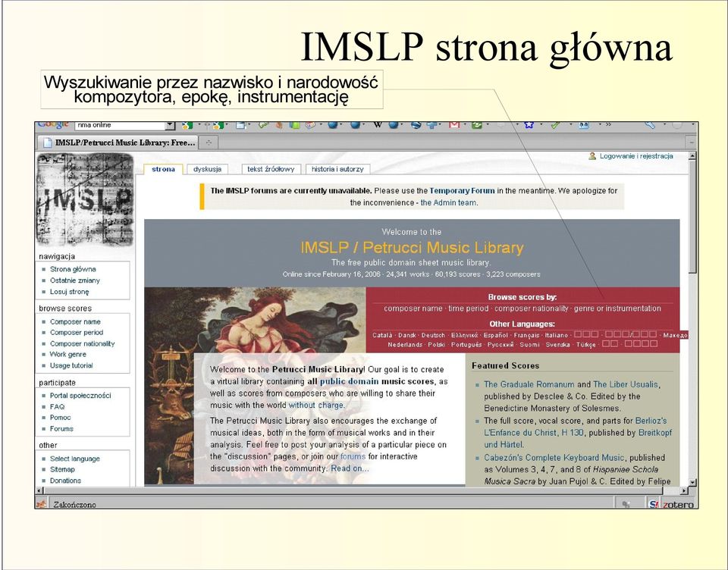Click the orange icon left of Zakończono
Image resolution: width=728 pixels, height=570 pixels.
41,504
